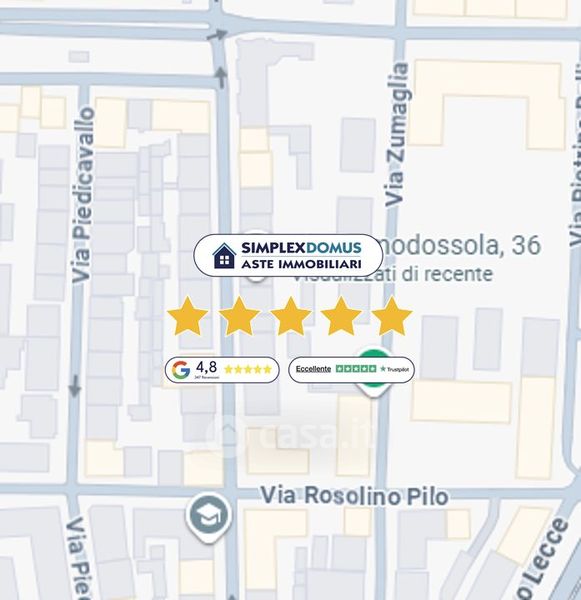Image resolution: width=581 pixels, height=600 pixels.
Task: Click the green Trustpilot rating stars
Action: pos(356,368)
